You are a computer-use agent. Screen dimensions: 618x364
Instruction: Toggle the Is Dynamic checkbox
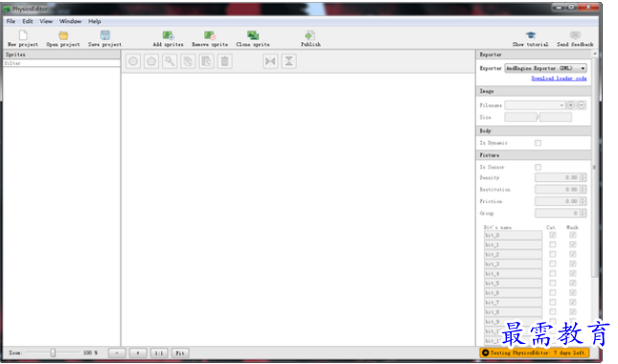(538, 143)
